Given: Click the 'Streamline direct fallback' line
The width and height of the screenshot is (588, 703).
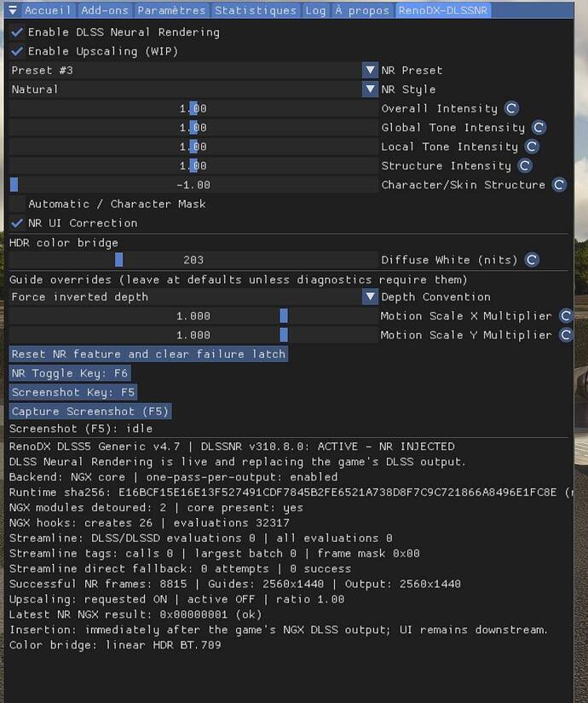Looking at the screenshot, I should (180, 568).
